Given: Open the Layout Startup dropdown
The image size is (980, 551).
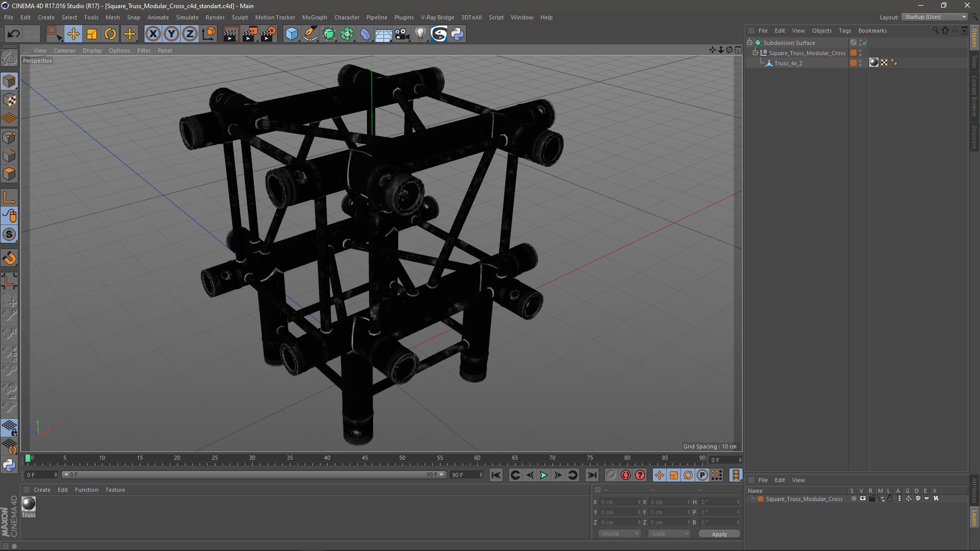Looking at the screenshot, I should coord(935,17).
